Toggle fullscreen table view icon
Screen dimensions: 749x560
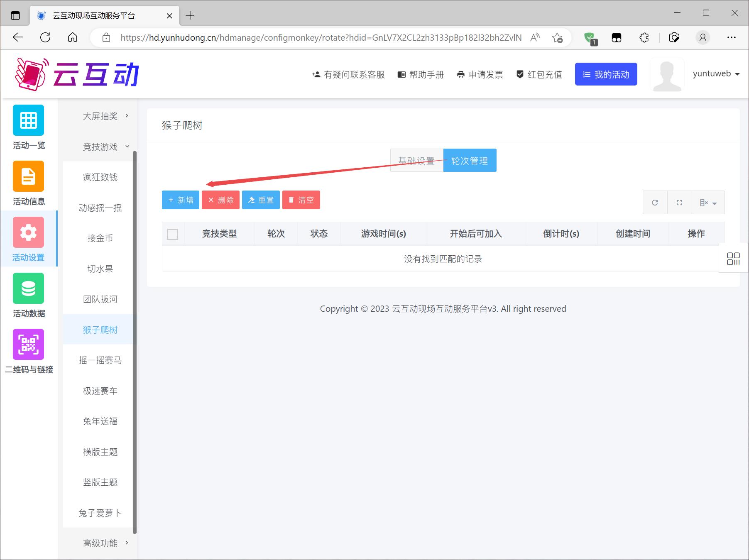point(679,203)
